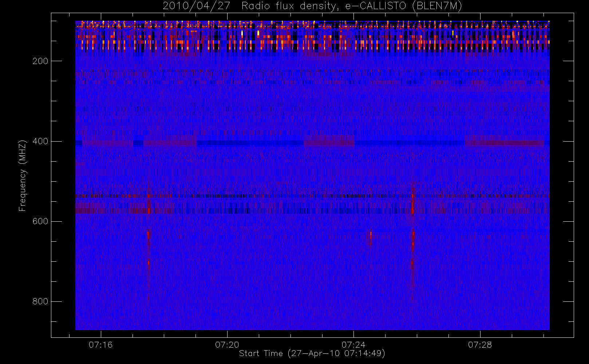This screenshot has width=589, height=364.
Task: Click the '600' frequency tick label
Action: (40, 221)
